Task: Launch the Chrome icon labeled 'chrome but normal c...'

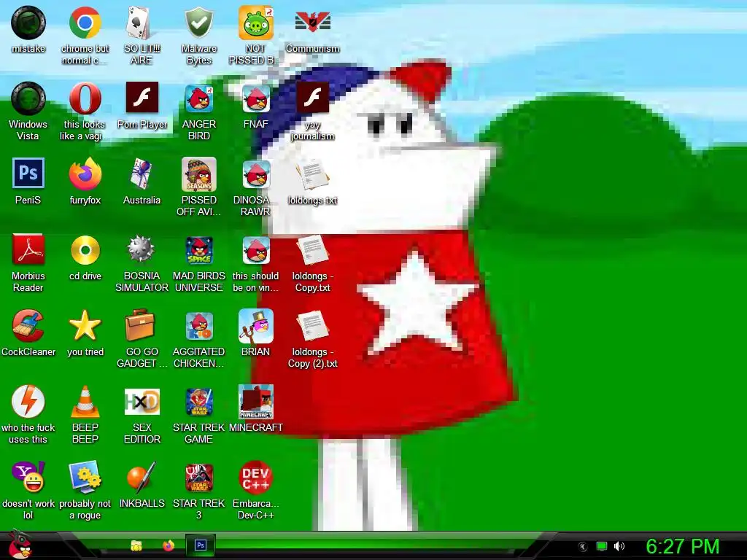Action: pos(85,23)
